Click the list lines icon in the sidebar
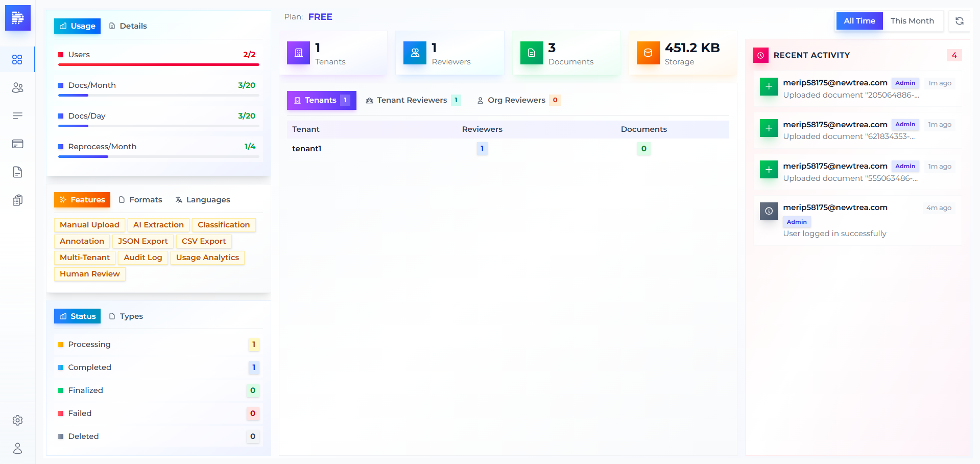Viewport: 980px width, 464px height. [18, 115]
